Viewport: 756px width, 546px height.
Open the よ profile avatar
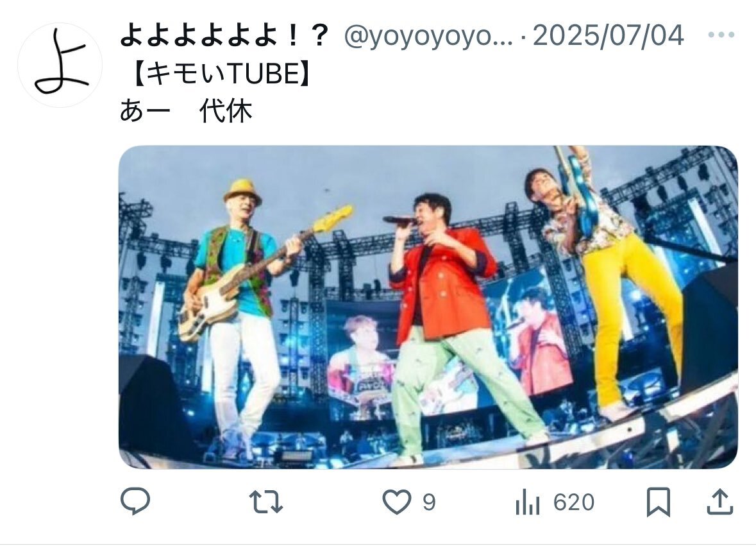60,65
